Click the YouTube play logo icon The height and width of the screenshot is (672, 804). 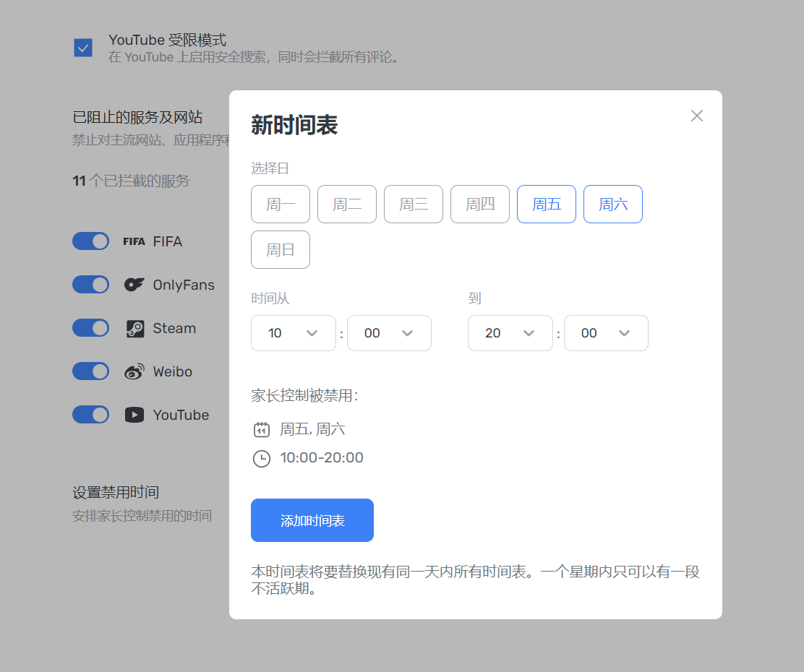134,415
